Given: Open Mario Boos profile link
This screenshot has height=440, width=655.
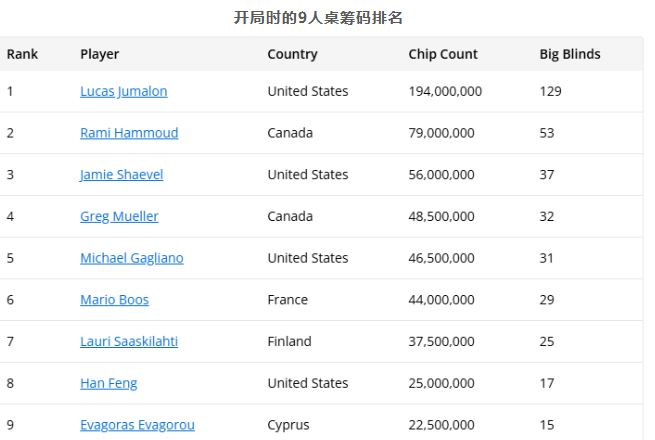Looking at the screenshot, I should point(114,300).
